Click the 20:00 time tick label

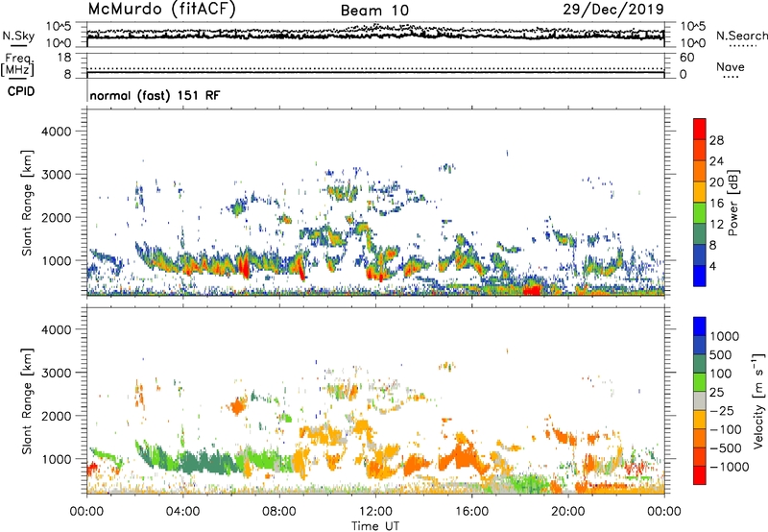click(567, 512)
